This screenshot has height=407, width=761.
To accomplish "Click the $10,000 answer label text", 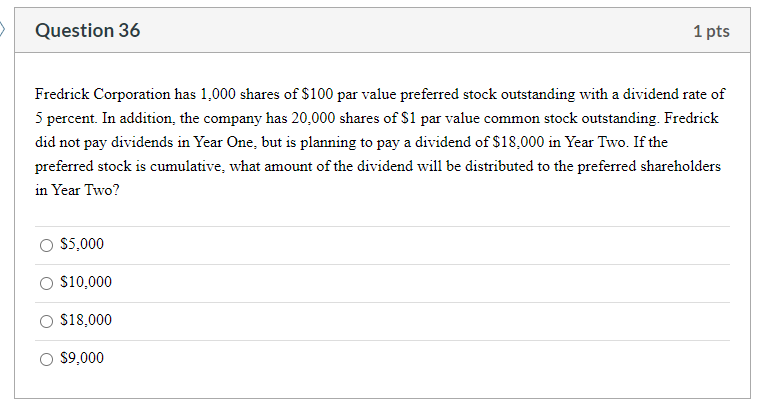I will click(x=86, y=281).
